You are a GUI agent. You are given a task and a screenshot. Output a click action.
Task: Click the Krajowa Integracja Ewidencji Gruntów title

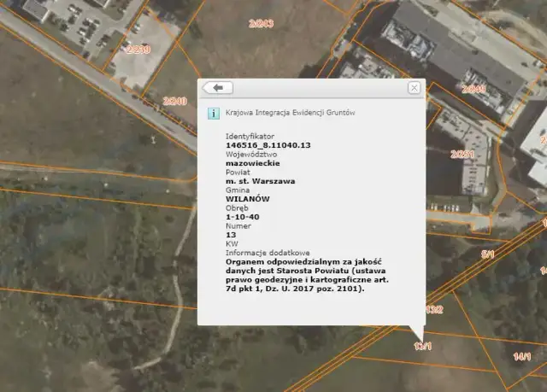click(290, 113)
